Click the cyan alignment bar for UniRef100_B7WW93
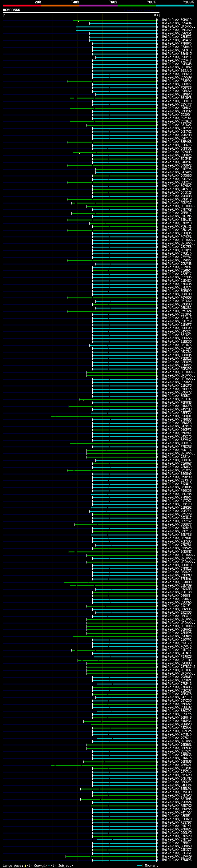This screenshot has height=868, width=197. pos(125,860)
